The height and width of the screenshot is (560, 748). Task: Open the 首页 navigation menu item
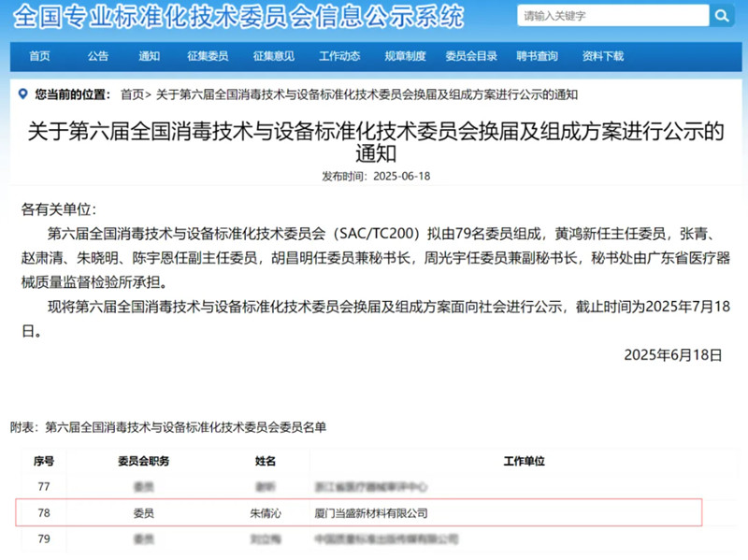[39, 56]
